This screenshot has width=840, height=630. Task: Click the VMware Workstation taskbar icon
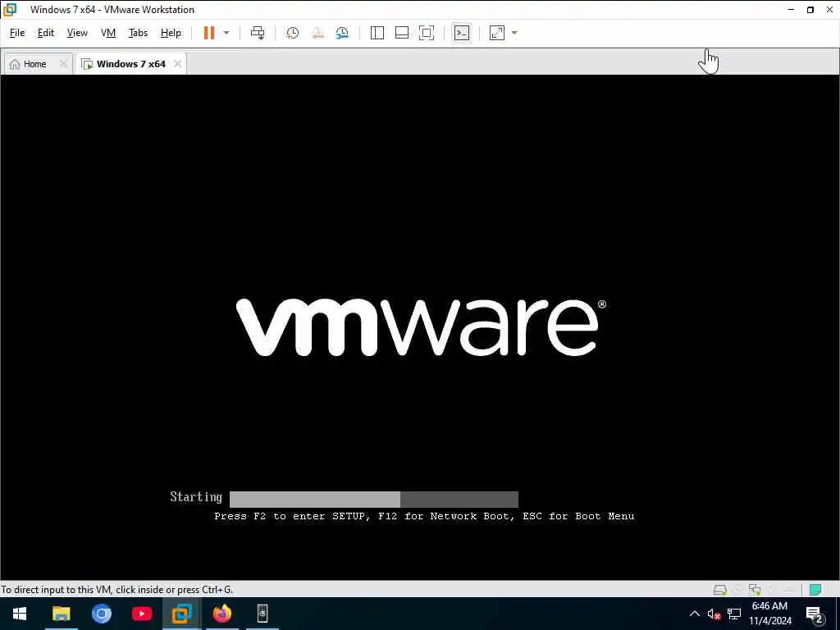coord(181,614)
